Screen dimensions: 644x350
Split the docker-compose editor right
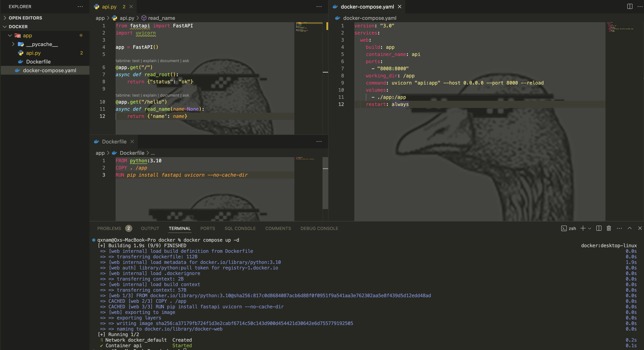pyautogui.click(x=630, y=7)
